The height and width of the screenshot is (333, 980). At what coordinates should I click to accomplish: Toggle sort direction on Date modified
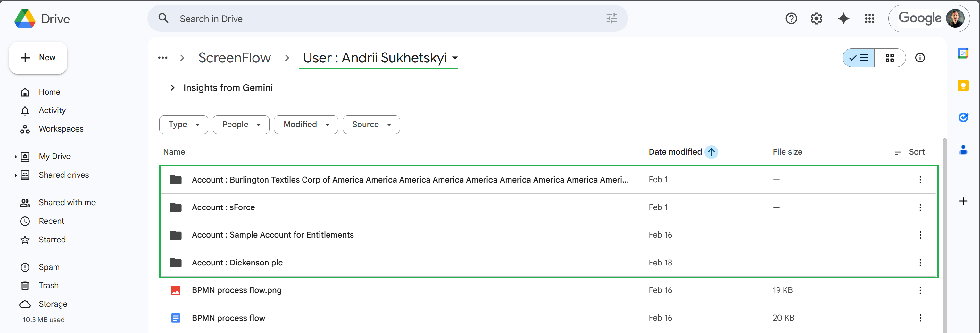coord(711,152)
